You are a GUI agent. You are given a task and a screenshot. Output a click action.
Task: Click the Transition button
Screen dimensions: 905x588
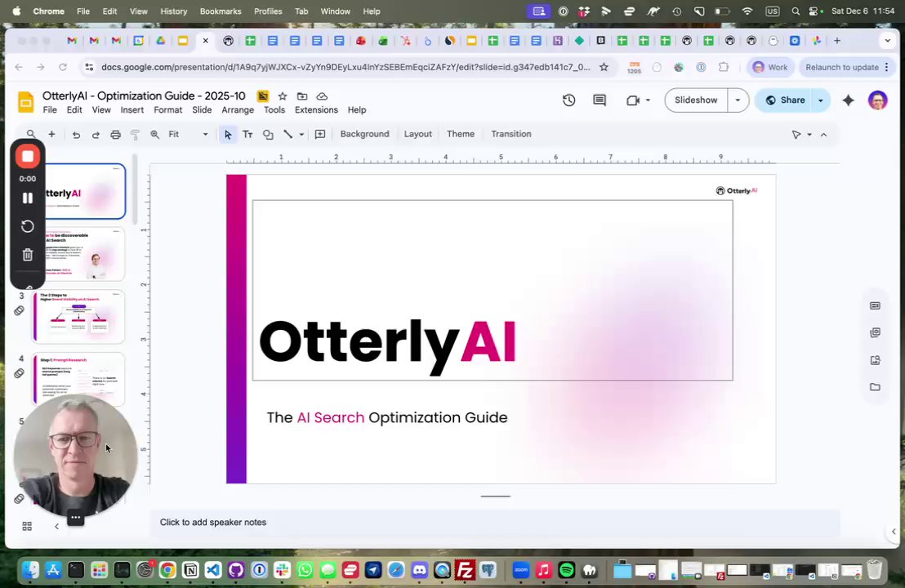pos(511,134)
